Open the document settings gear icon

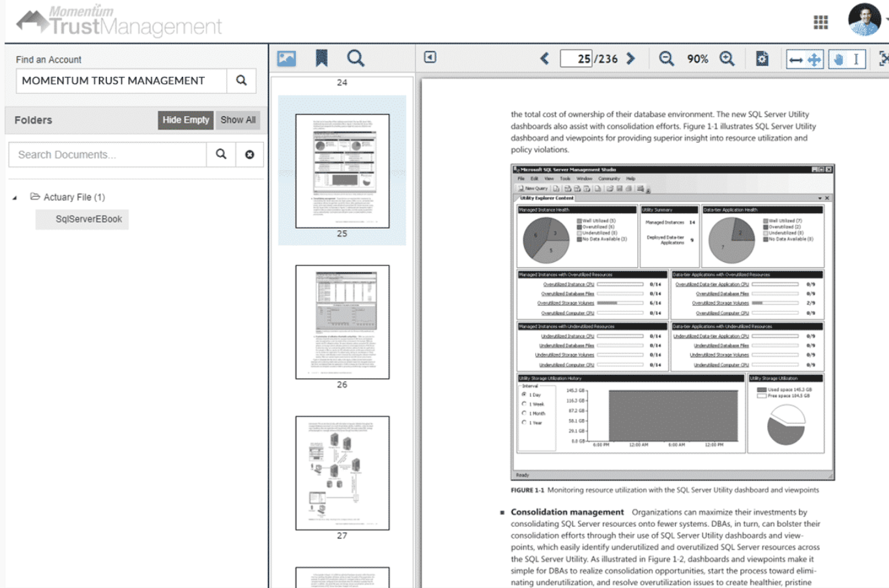click(x=762, y=59)
